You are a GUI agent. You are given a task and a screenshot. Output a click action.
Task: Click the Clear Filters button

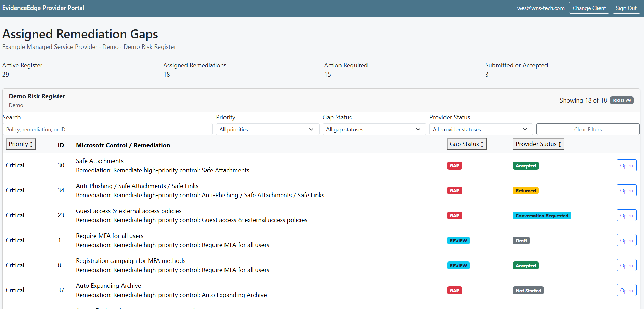(588, 129)
